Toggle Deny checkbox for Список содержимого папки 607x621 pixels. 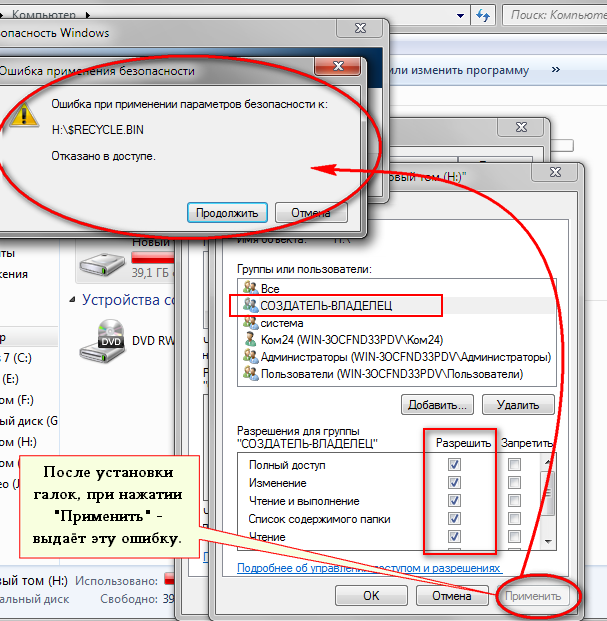(x=514, y=518)
